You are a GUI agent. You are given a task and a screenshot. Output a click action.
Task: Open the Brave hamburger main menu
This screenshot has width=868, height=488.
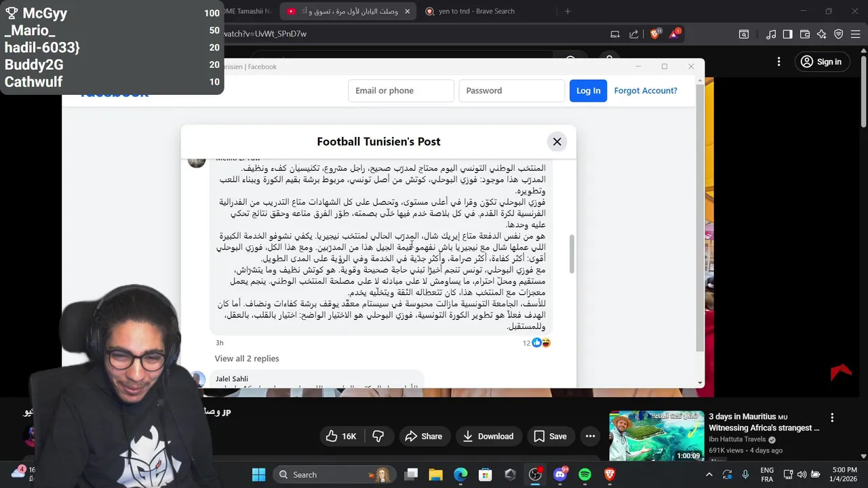pos(855,34)
